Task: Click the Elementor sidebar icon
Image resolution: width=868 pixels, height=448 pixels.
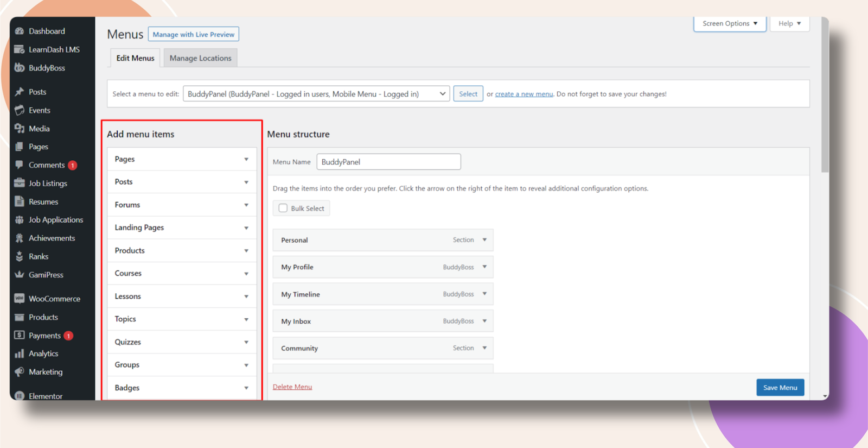Action: click(x=20, y=396)
